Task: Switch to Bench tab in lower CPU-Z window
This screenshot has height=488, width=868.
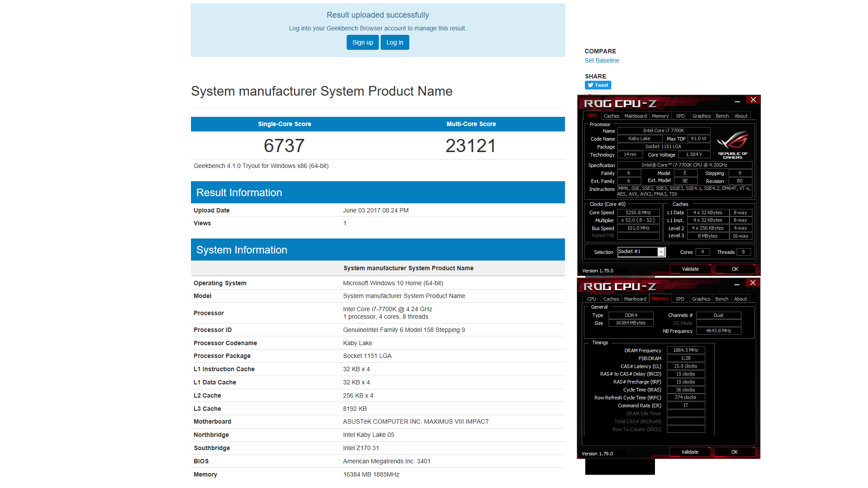Action: pos(722,299)
